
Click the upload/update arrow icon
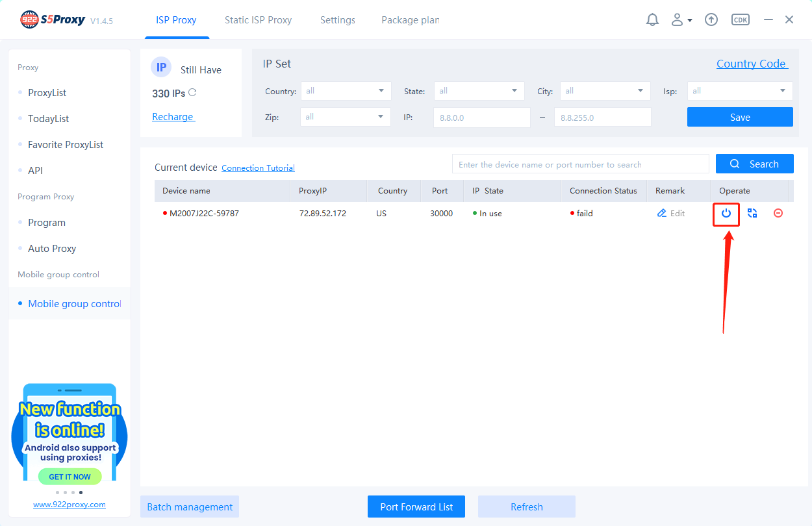pyautogui.click(x=711, y=20)
